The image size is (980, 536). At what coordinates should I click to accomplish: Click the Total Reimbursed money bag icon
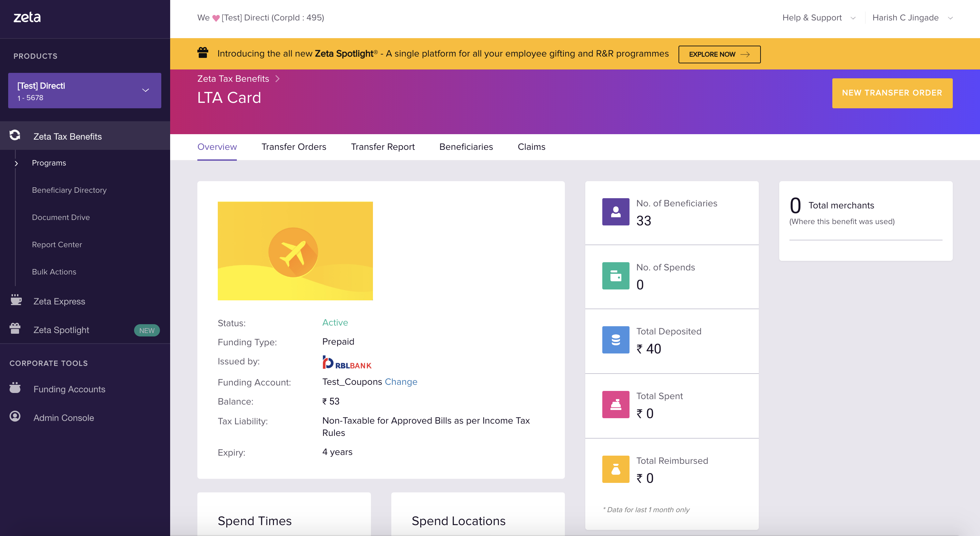[x=616, y=469]
